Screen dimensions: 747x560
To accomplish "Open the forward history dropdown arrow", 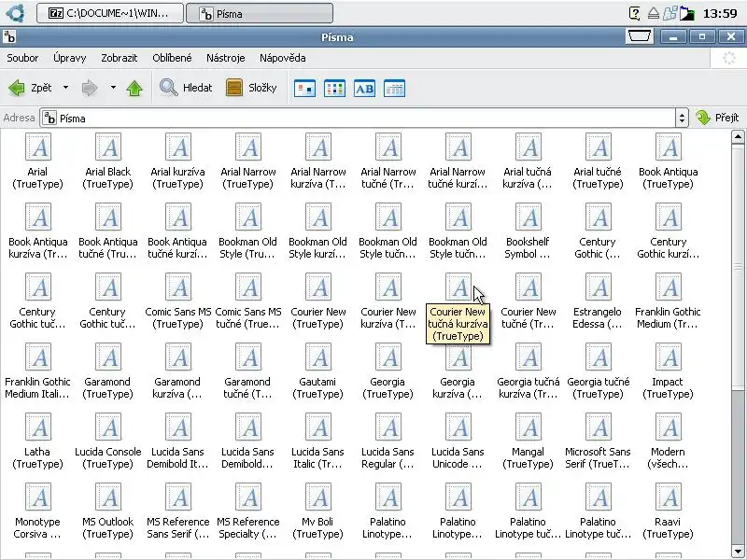I will [x=113, y=88].
